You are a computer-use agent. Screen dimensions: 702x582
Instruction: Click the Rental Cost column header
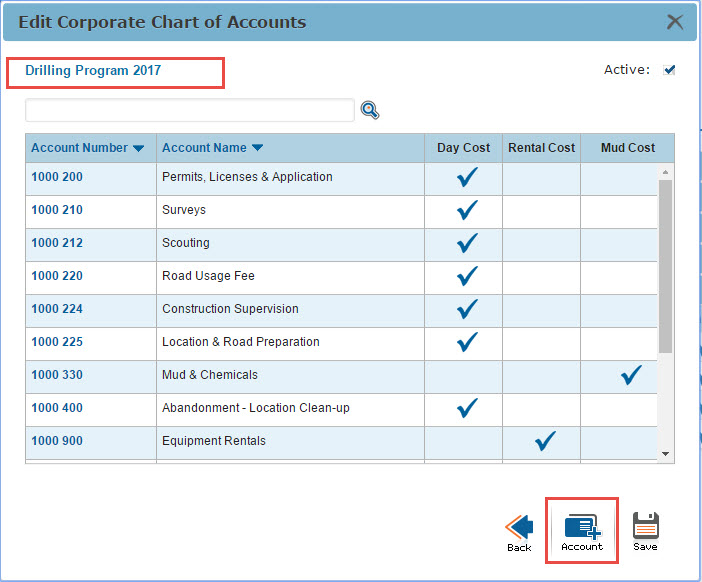point(541,148)
